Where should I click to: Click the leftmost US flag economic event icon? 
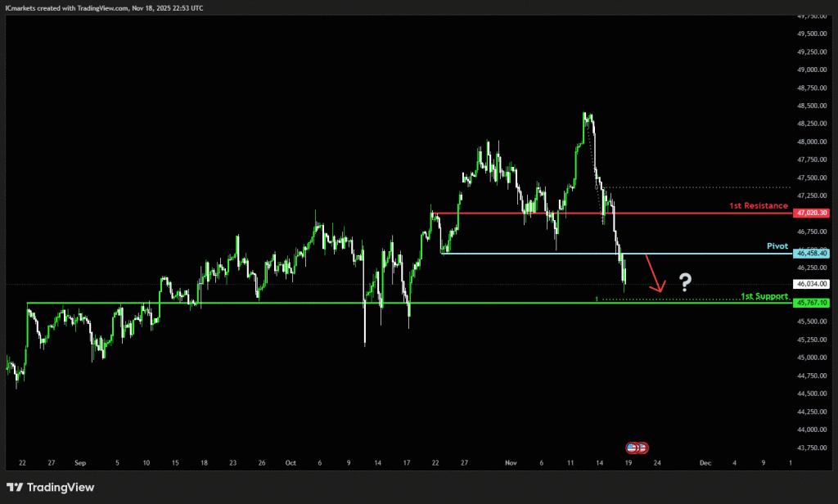tap(632, 448)
